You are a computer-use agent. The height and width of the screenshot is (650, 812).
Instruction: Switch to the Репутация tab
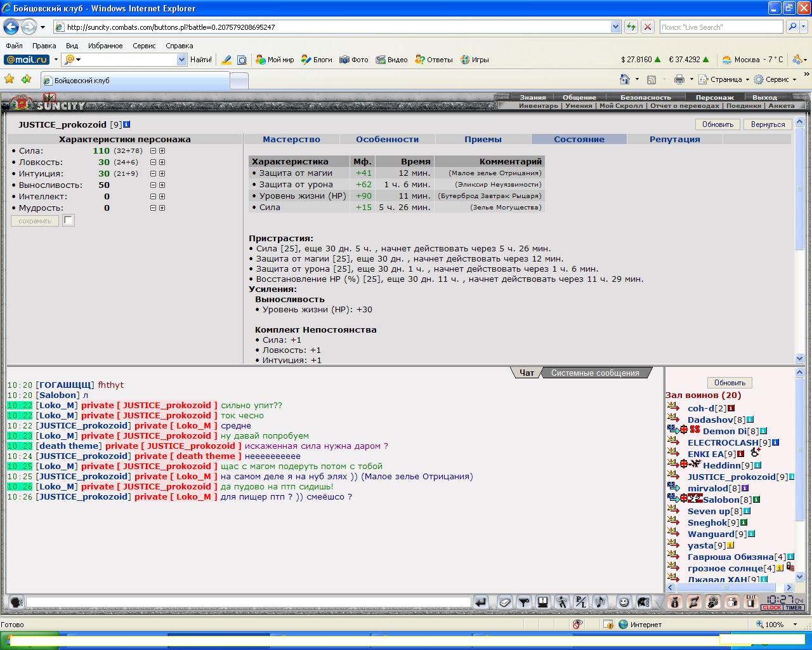click(x=675, y=139)
